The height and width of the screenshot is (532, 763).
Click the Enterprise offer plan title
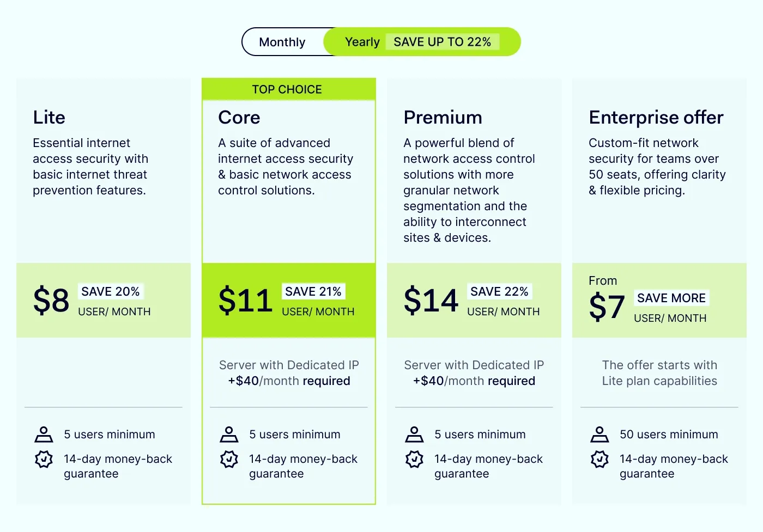point(656,117)
